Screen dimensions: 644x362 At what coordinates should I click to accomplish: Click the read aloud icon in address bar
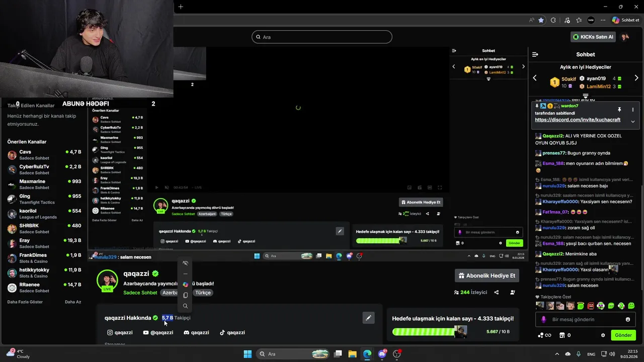pos(532,20)
